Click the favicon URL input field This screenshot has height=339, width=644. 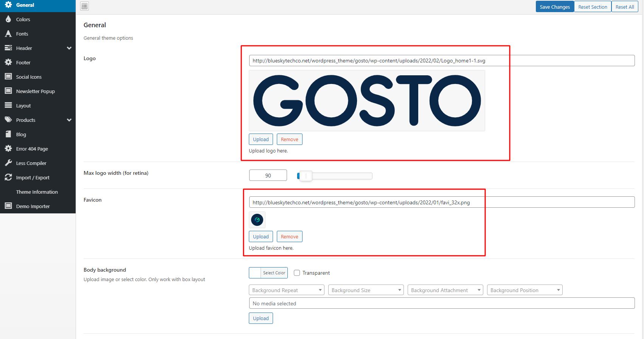[x=442, y=202]
